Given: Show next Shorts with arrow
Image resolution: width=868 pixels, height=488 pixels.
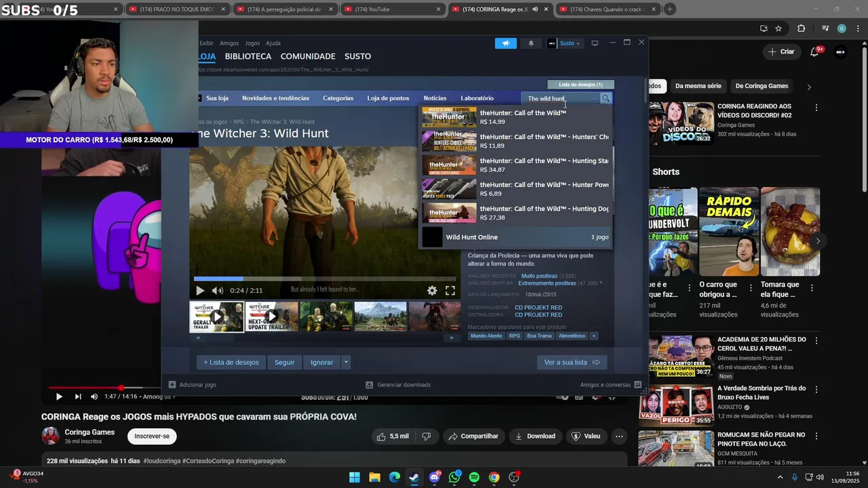Looking at the screenshot, I should tap(818, 241).
